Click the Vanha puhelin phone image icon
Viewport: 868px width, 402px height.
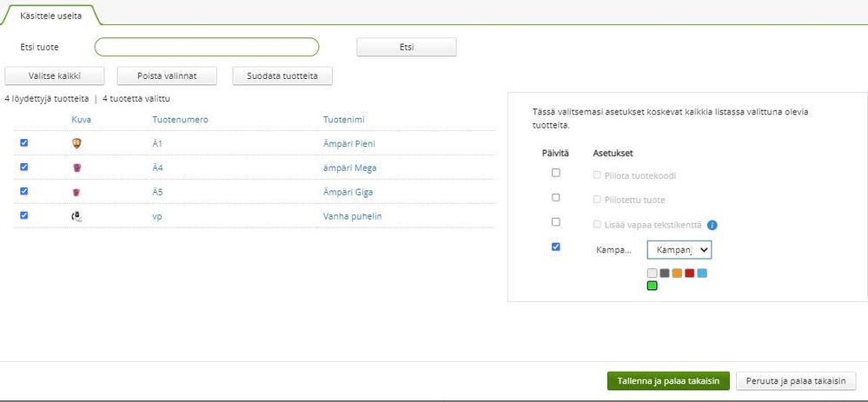tap(76, 216)
